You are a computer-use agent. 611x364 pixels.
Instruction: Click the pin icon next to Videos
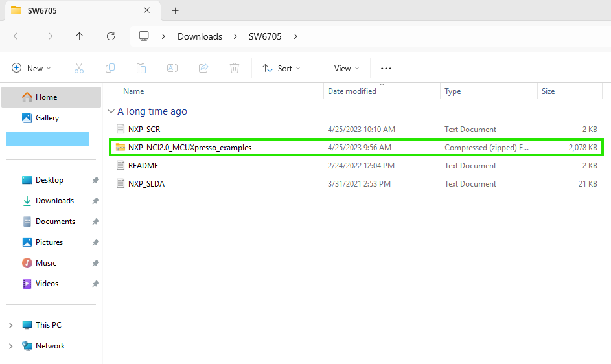pos(95,284)
